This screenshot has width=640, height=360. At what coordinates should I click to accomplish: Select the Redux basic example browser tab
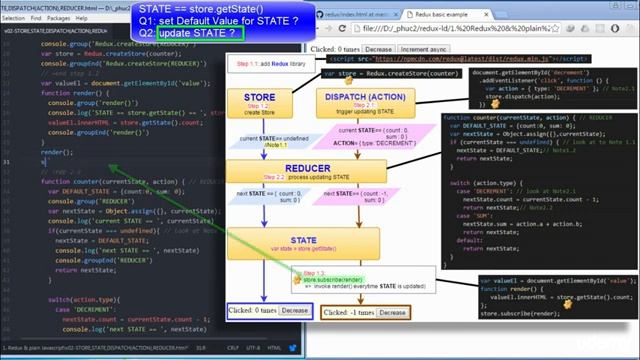pyautogui.click(x=441, y=14)
